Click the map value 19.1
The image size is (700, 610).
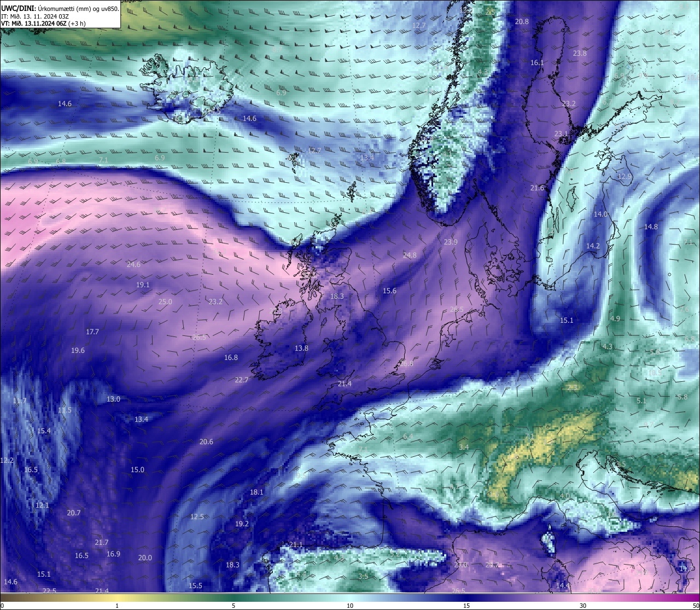click(x=143, y=285)
